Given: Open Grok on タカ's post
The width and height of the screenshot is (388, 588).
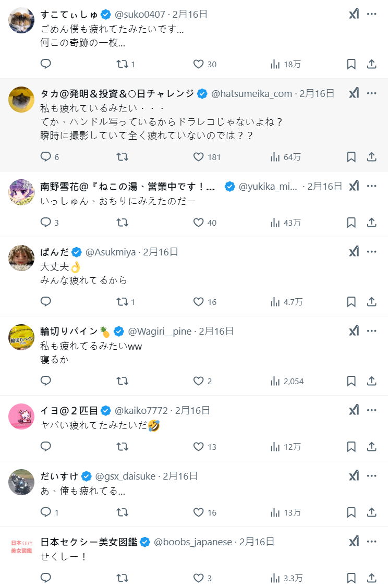Looking at the screenshot, I should [x=354, y=93].
